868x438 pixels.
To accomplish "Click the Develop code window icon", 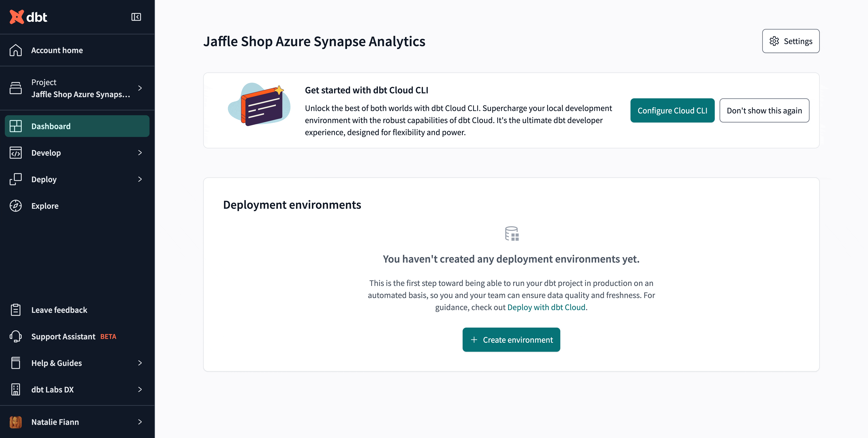I will click(16, 153).
